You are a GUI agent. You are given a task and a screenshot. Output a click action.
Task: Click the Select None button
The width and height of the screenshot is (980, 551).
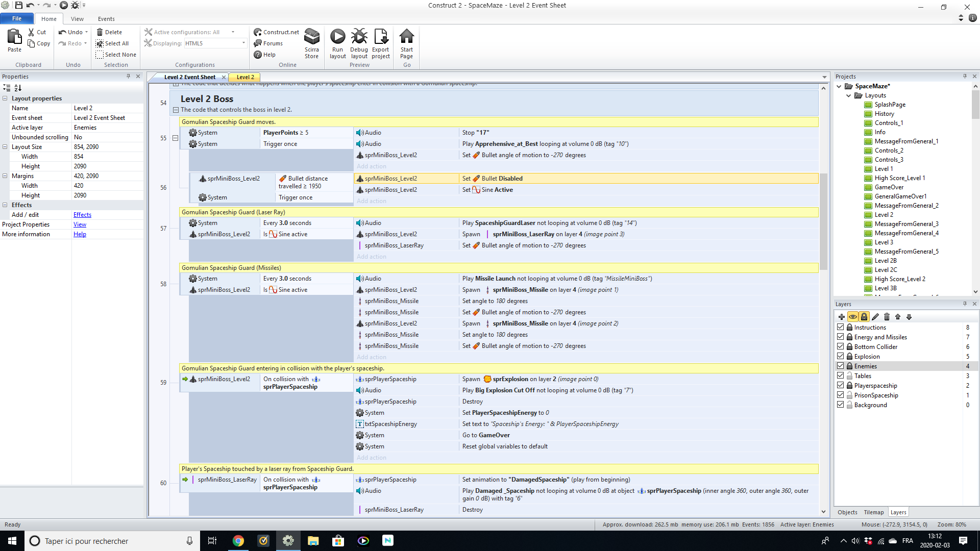tap(116, 55)
